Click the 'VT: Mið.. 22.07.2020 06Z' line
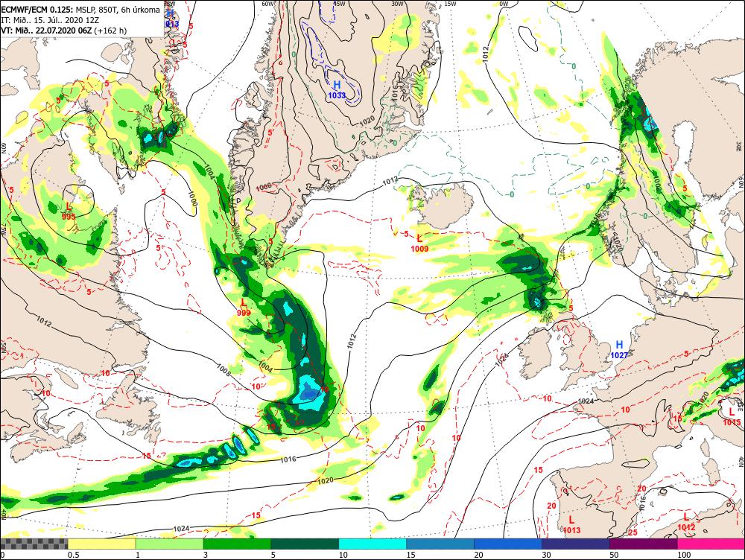The width and height of the screenshot is (745, 560). 46,31
